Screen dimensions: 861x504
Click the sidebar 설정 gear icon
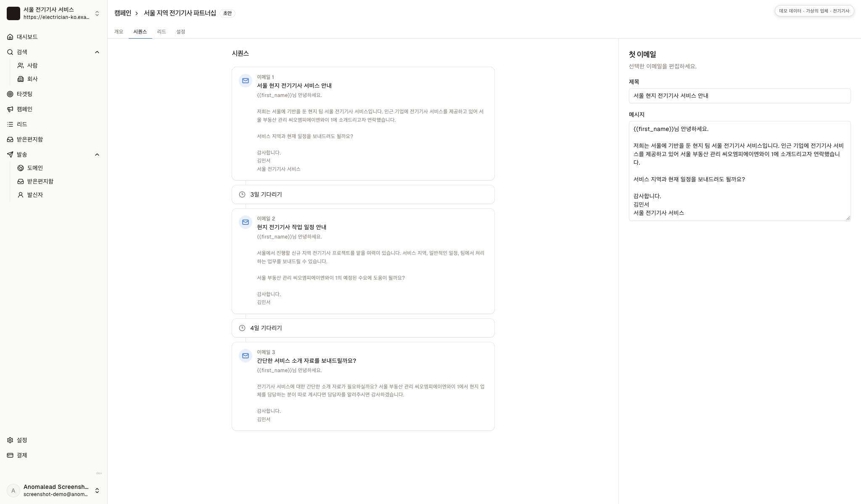pos(10,440)
